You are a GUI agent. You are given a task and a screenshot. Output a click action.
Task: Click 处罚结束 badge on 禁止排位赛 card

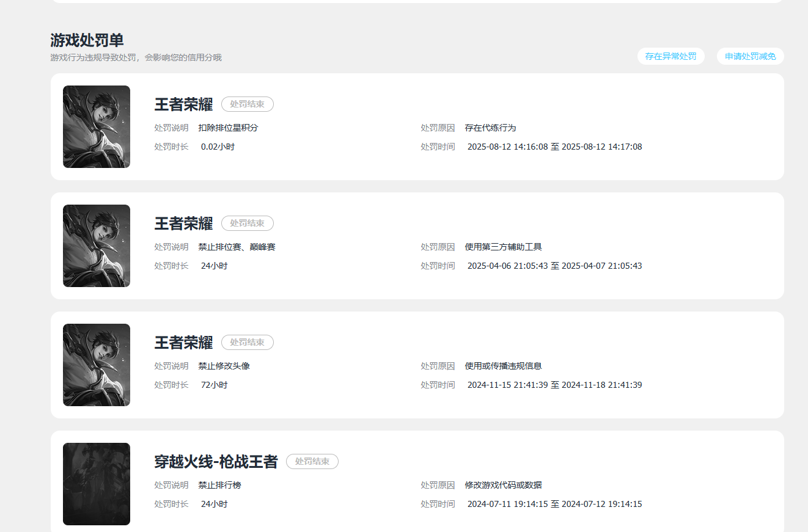tap(247, 224)
